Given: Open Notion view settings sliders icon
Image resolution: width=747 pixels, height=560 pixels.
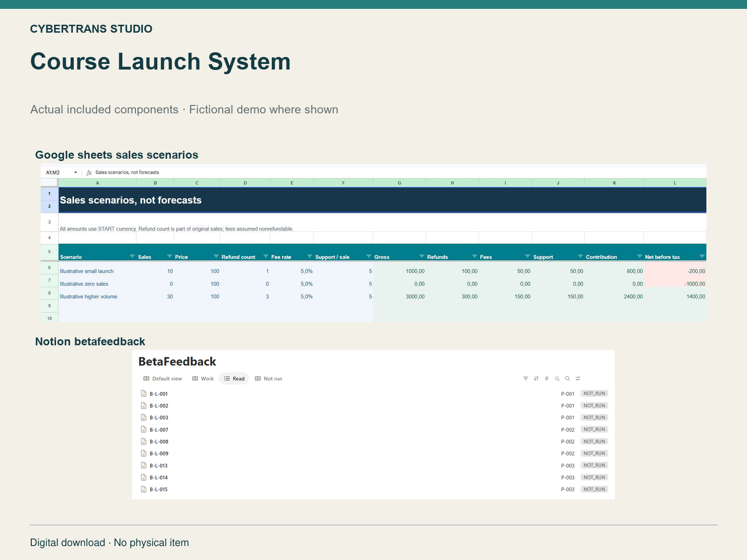Looking at the screenshot, I should pyautogui.click(x=578, y=378).
